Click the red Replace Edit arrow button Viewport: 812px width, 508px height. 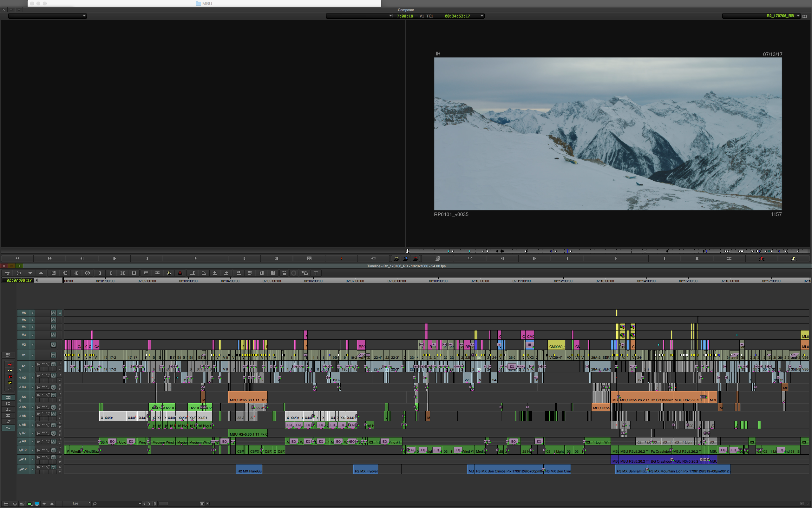pyautogui.click(x=415, y=258)
